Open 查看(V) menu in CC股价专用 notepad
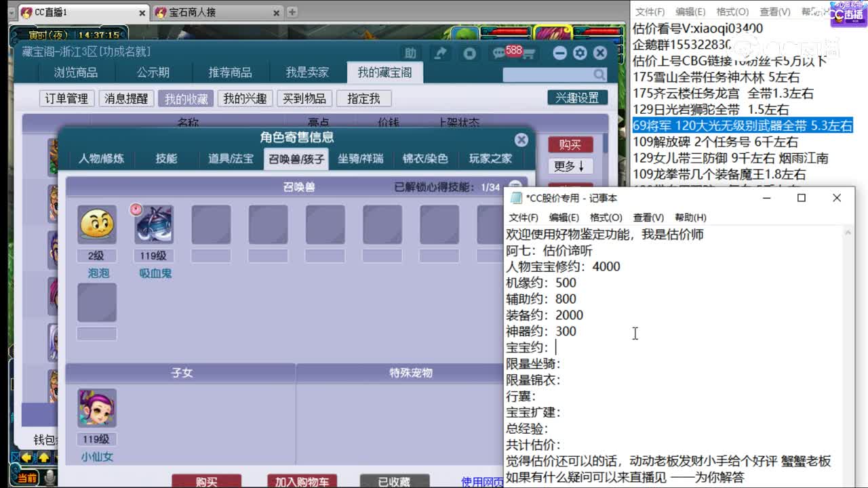Viewport: 868px width, 488px height. pyautogui.click(x=648, y=218)
